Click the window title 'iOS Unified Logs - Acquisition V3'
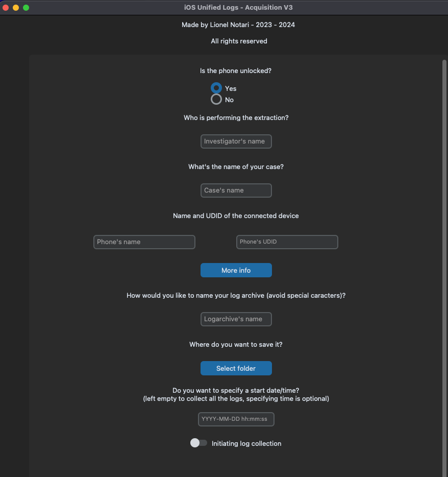The width and height of the screenshot is (448, 477). click(x=238, y=8)
